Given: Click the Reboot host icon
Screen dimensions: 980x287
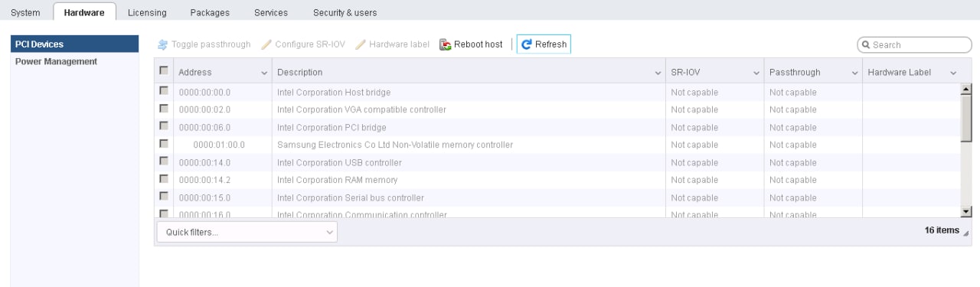Looking at the screenshot, I should pos(446,44).
